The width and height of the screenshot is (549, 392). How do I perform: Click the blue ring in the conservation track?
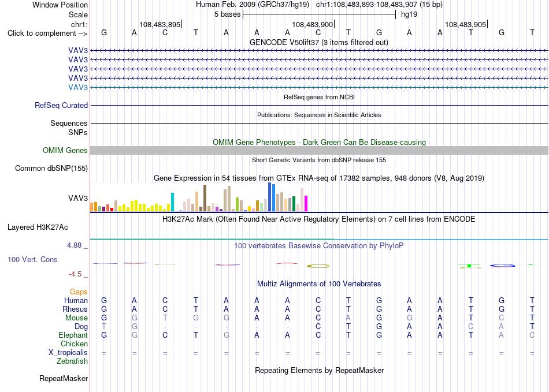[502, 266]
